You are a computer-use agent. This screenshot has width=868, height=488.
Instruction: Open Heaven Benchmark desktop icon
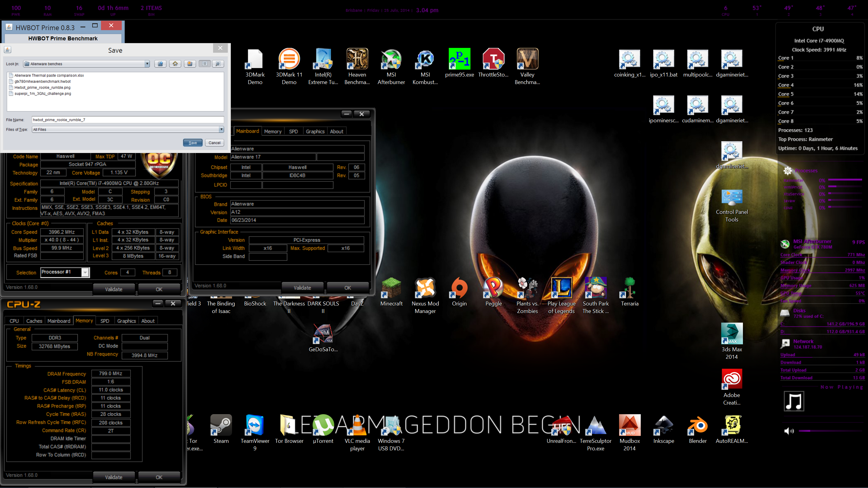(357, 67)
